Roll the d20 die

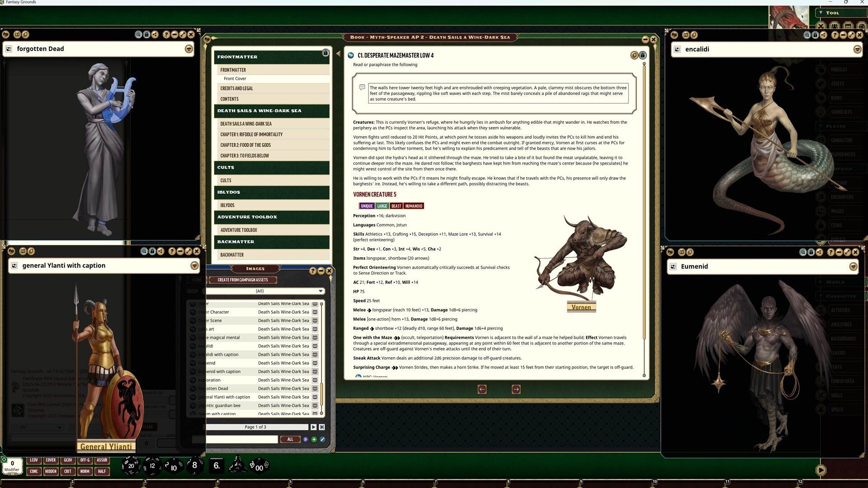click(131, 465)
